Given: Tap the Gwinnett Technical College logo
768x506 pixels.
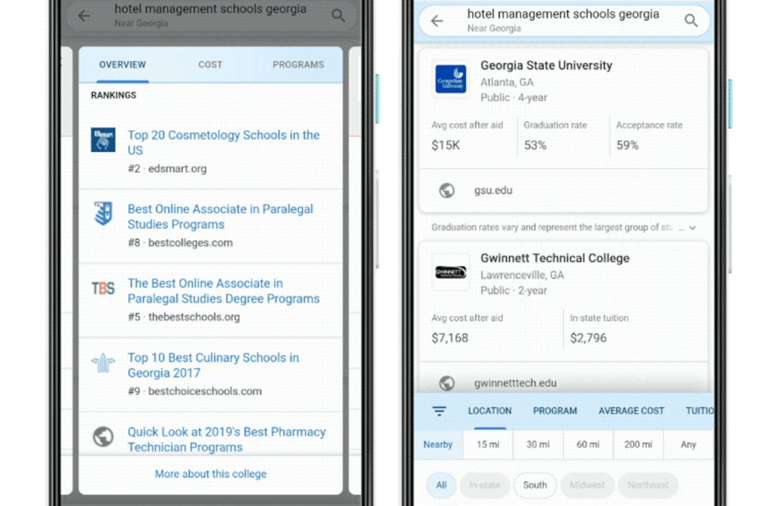Looking at the screenshot, I should [450, 272].
